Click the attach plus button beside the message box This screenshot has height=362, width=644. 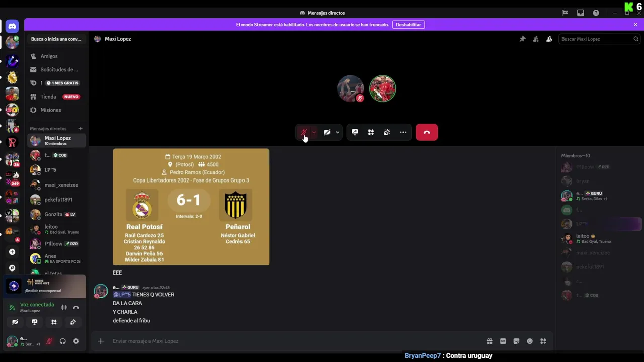point(101,341)
